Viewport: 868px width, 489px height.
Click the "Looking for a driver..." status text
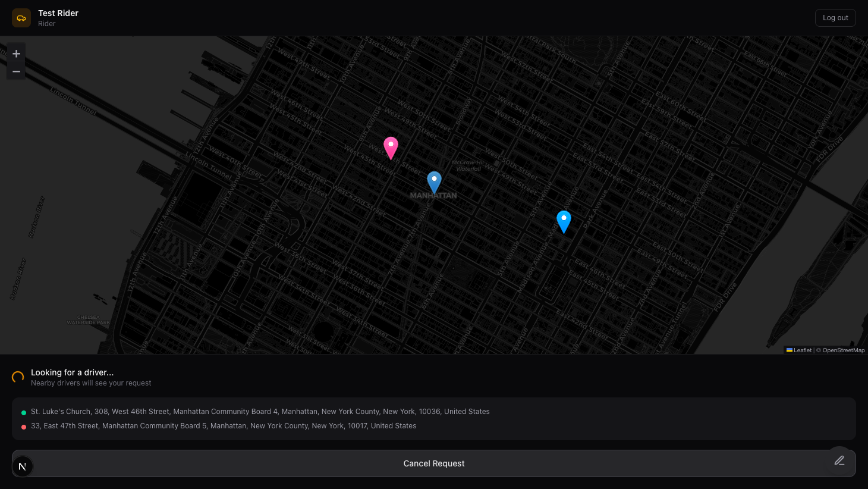(x=72, y=372)
